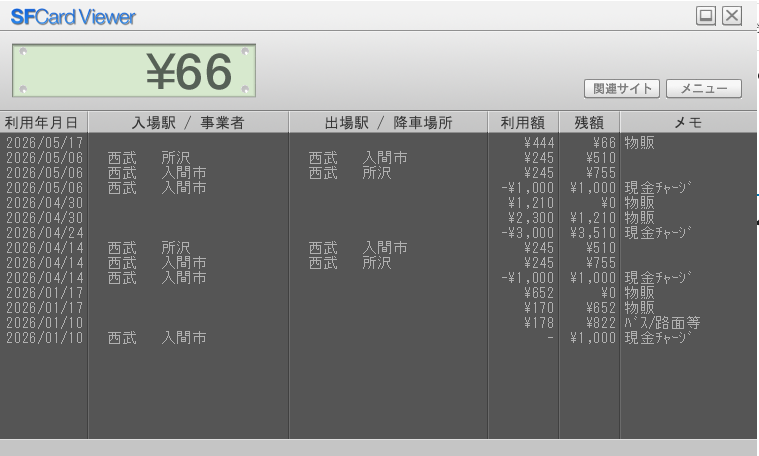Click the 残額 column header
The width and height of the screenshot is (759, 456).
590,122
